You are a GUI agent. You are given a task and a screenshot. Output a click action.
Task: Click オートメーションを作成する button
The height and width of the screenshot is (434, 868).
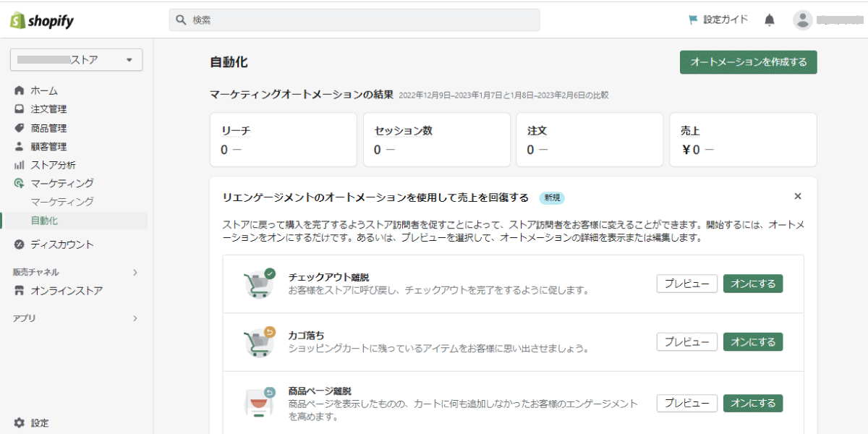(x=748, y=62)
